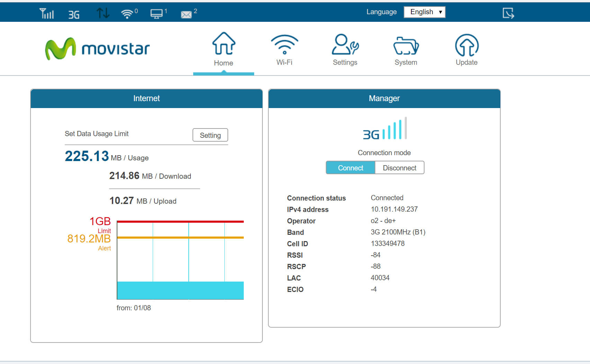590x364 pixels.
Task: Click the Movistar logo
Action: click(x=97, y=48)
